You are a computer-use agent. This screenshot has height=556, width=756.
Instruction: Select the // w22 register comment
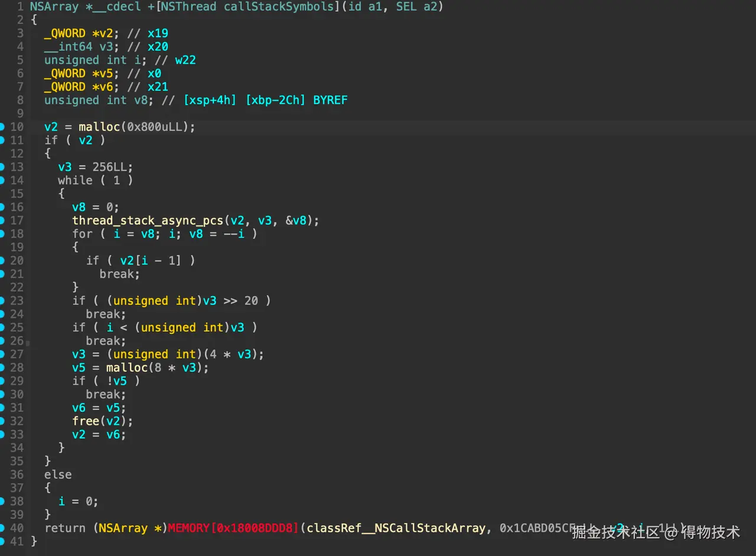(x=175, y=60)
